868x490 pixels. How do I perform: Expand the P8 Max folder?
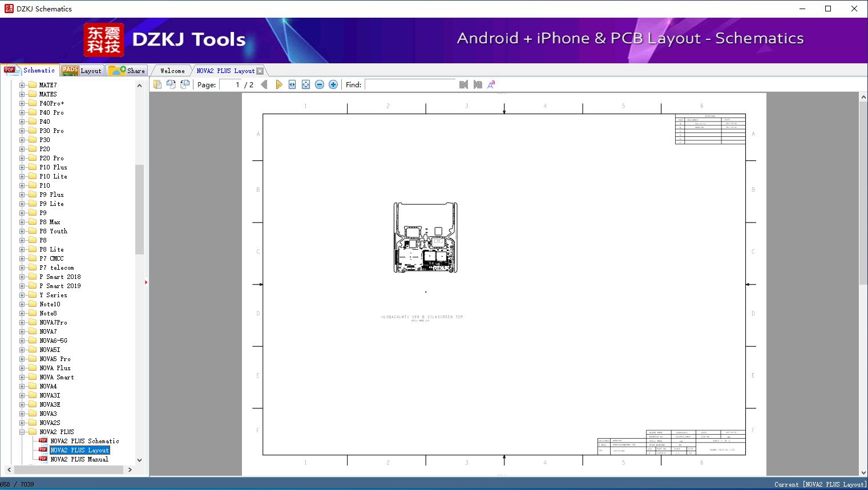(22, 222)
